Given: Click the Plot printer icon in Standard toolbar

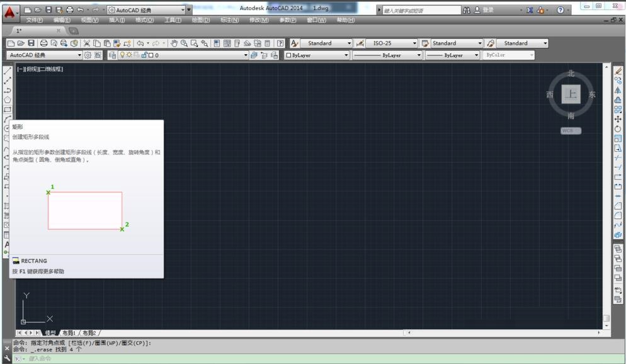Looking at the screenshot, I should pos(43,43).
